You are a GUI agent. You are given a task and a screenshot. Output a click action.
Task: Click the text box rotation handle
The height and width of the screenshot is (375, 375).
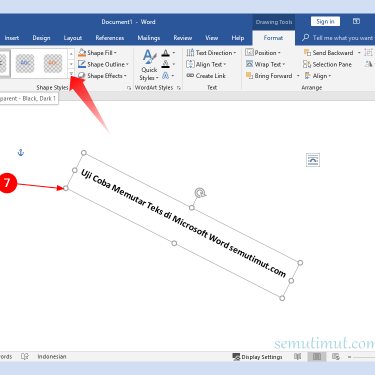pyautogui.click(x=200, y=193)
